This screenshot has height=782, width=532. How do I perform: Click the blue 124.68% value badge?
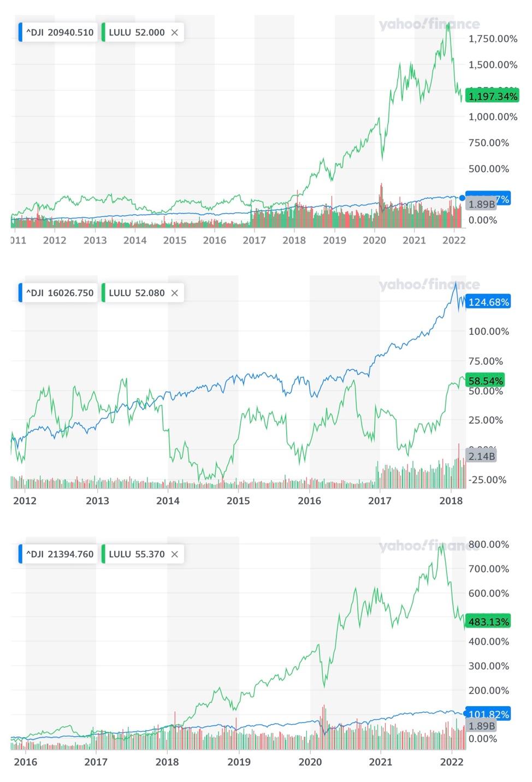[488, 302]
